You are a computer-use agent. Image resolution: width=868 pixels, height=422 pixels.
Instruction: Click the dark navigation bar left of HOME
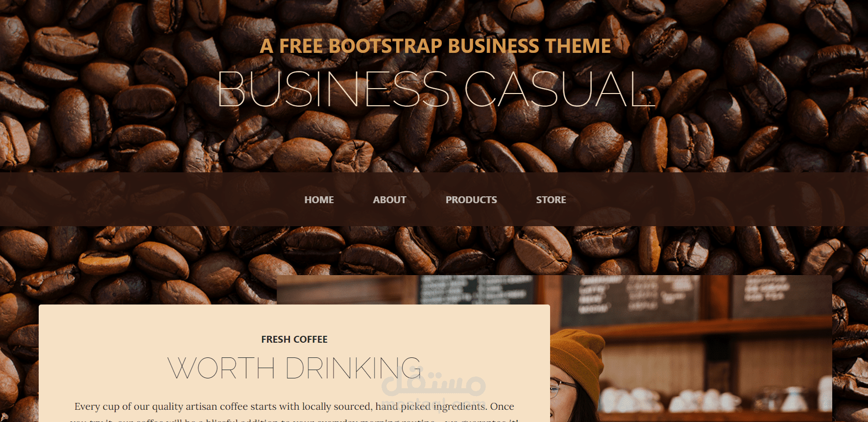147,199
